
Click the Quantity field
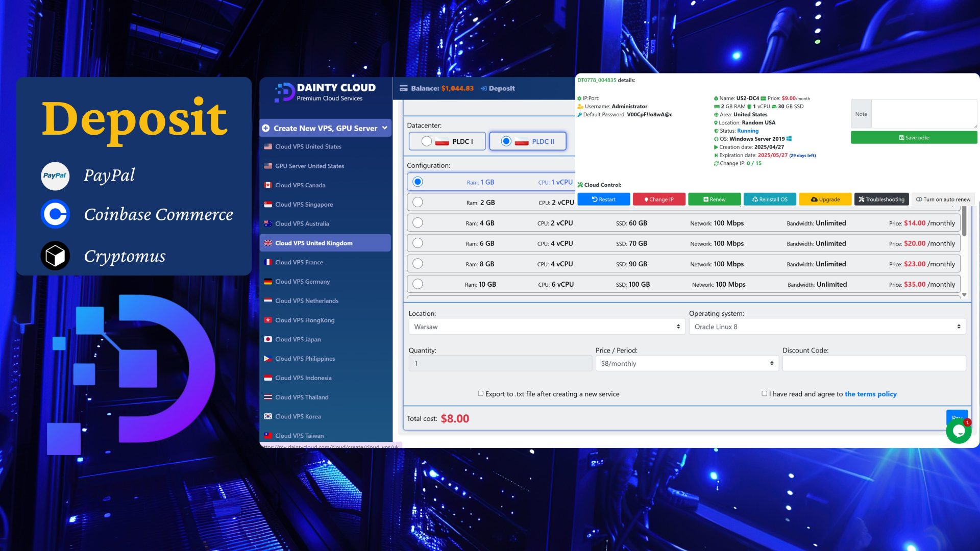[x=500, y=363]
